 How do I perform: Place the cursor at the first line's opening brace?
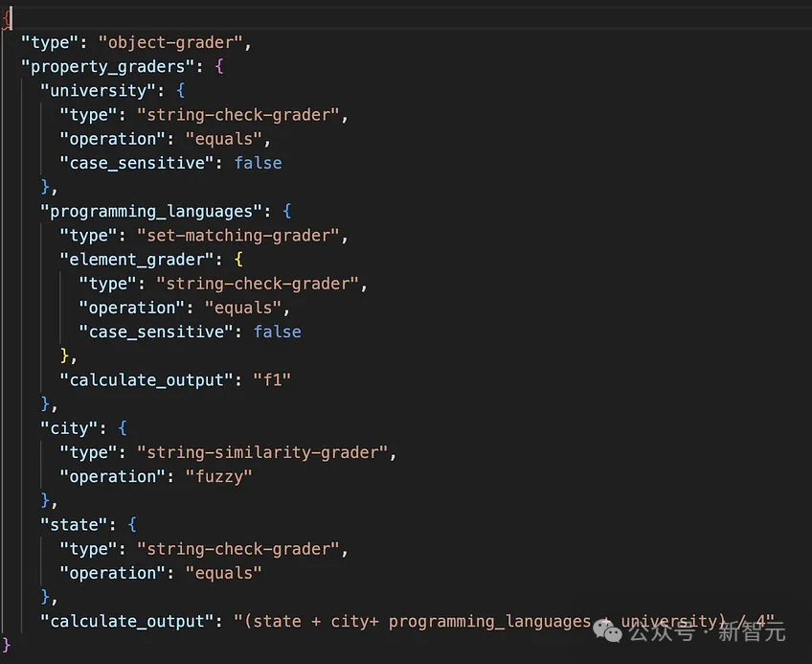[6, 19]
